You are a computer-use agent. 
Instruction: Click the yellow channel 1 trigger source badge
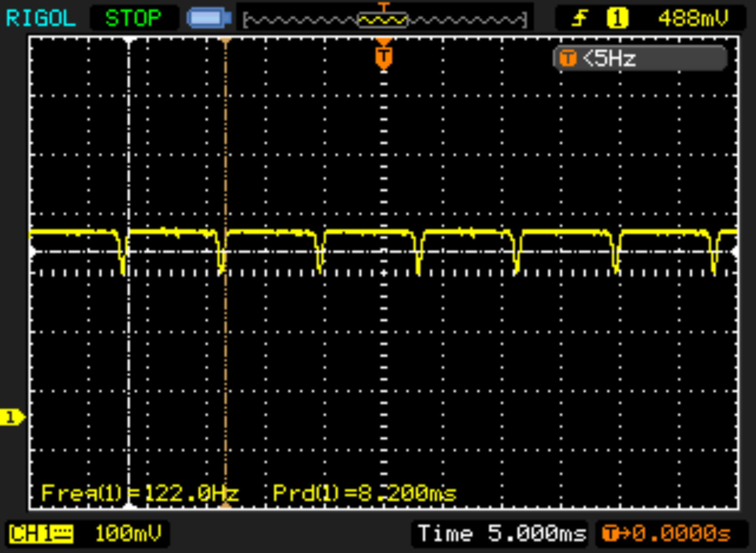coord(617,18)
